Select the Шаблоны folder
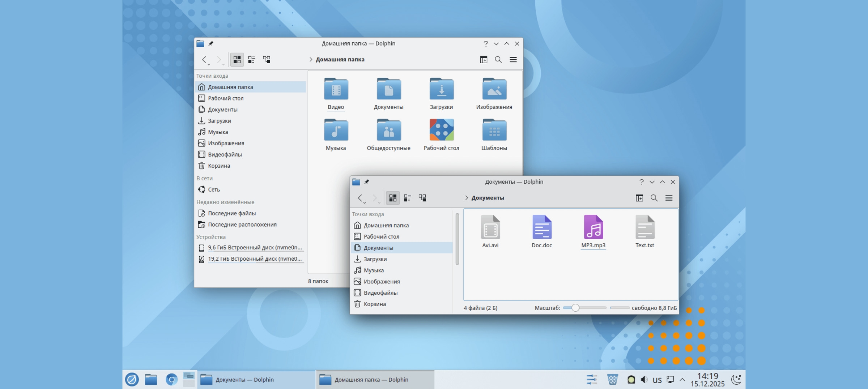This screenshot has height=389, width=868. (x=494, y=134)
